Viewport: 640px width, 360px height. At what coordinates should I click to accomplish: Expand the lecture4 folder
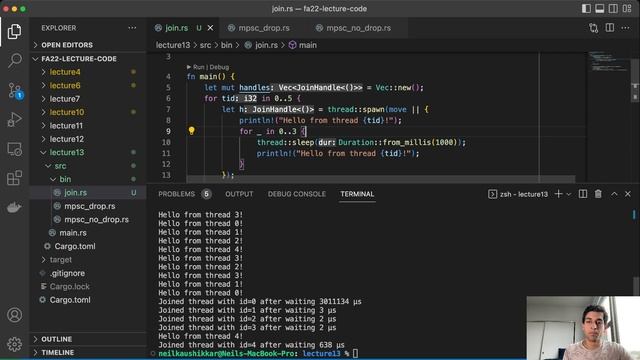(x=88, y=72)
